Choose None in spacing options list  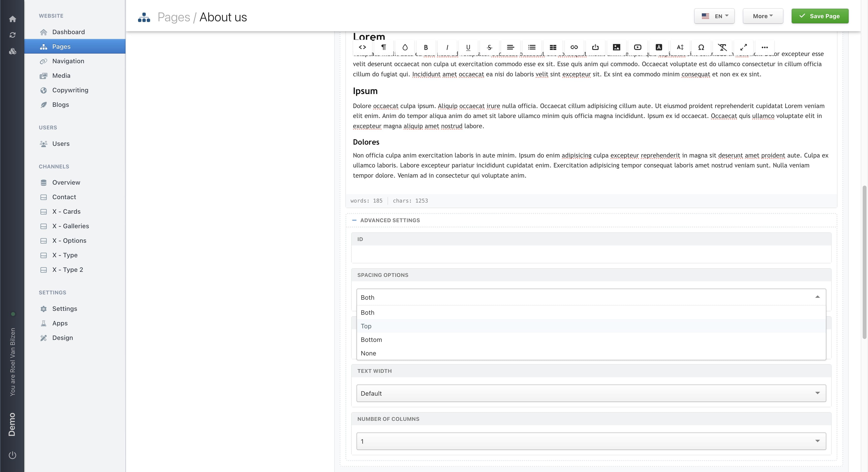coord(368,353)
